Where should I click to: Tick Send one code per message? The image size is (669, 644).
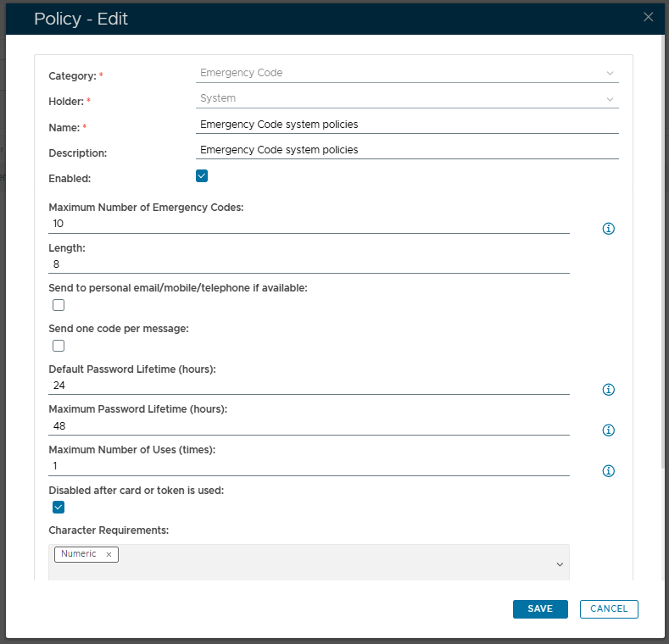[x=59, y=346]
